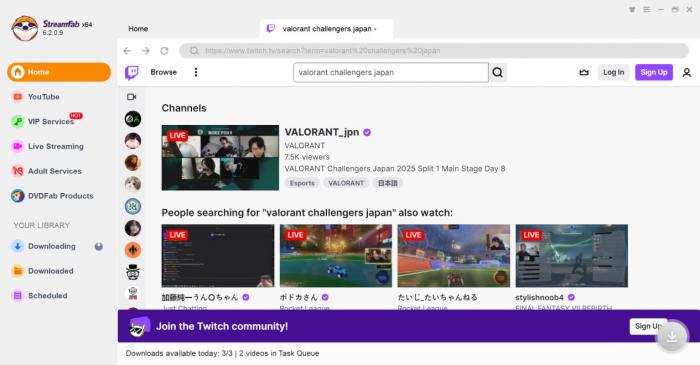Click the Downloads available today status text
Screen dimensions: 700x365
click(222, 353)
